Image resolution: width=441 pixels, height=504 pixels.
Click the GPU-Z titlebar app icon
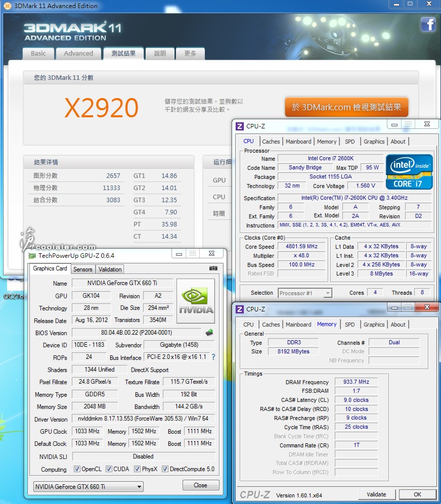[x=32, y=256]
